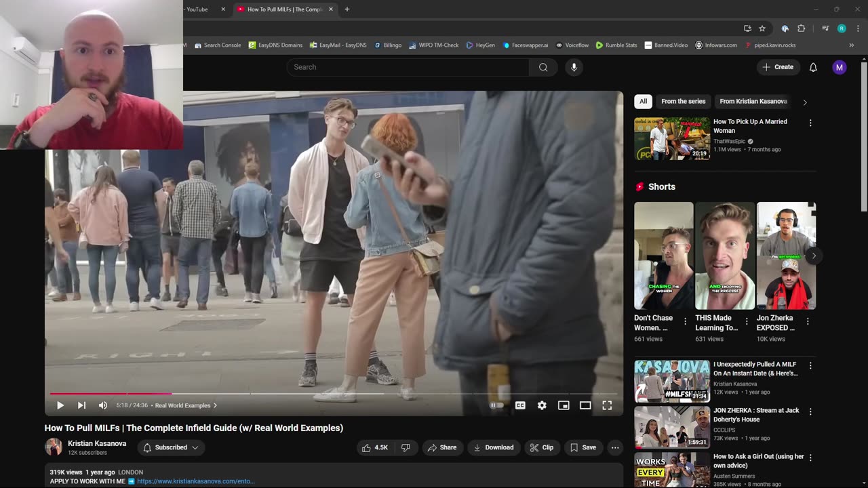Screen dimensions: 868x488
Task: Open player settings gear
Action: click(x=542, y=405)
